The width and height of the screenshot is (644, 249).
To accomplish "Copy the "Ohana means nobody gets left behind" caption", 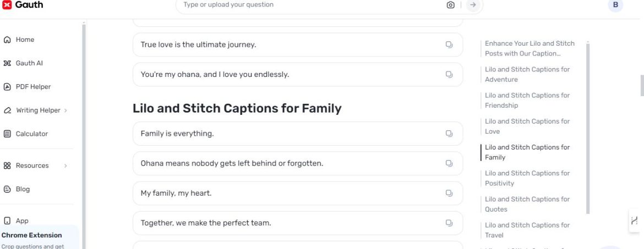I will pyautogui.click(x=449, y=163).
